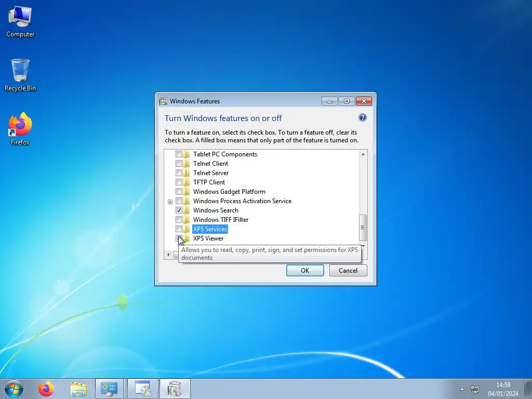This screenshot has width=532, height=399.
Task: Uncheck the Windows Search checkbox
Action: [x=179, y=210]
